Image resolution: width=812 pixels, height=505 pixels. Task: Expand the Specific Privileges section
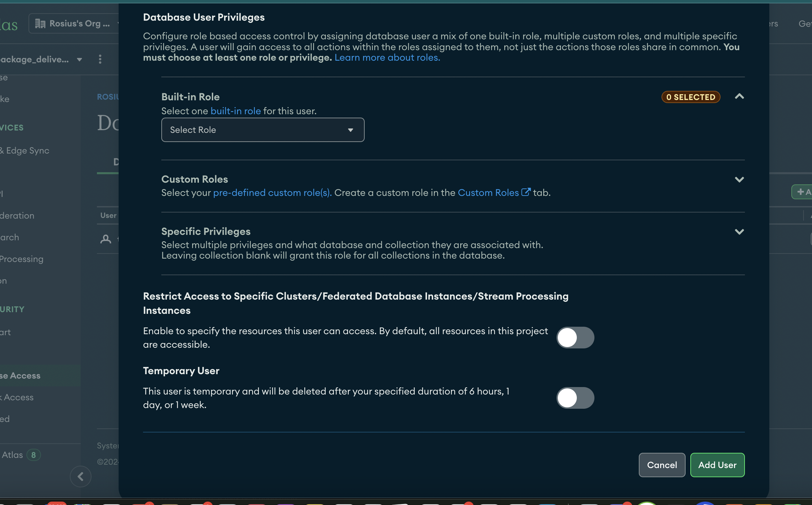[x=739, y=232]
